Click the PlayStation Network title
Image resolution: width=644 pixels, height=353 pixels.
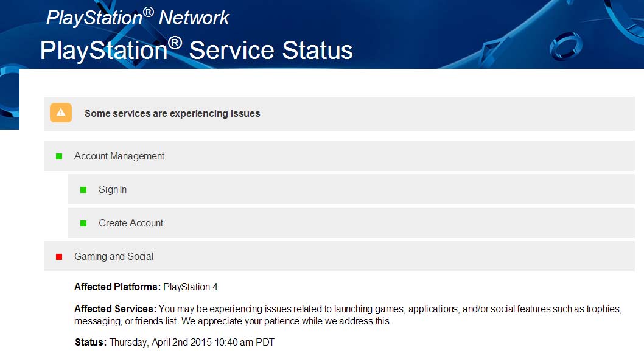[x=138, y=18]
